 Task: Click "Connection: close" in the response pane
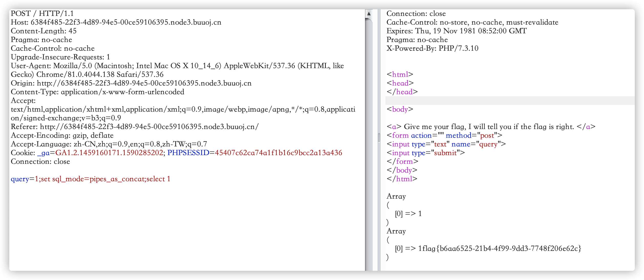416,14
